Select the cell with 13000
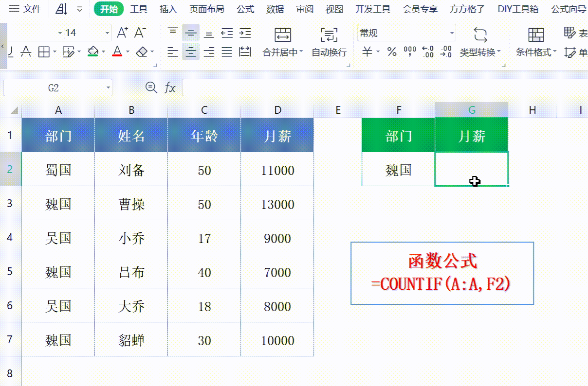The height and width of the screenshot is (386, 588). (277, 204)
